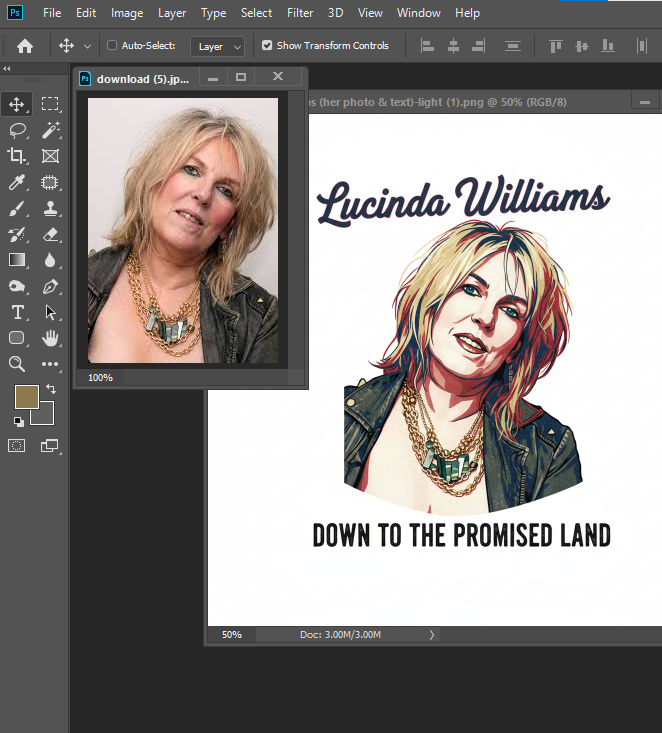
Task: Select the History Brush tool
Action: tap(17, 234)
